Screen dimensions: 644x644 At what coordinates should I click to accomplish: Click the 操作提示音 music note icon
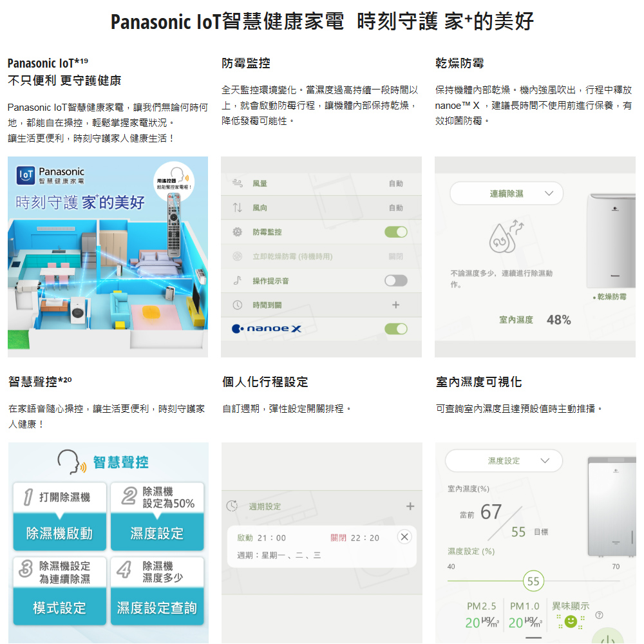click(x=238, y=281)
